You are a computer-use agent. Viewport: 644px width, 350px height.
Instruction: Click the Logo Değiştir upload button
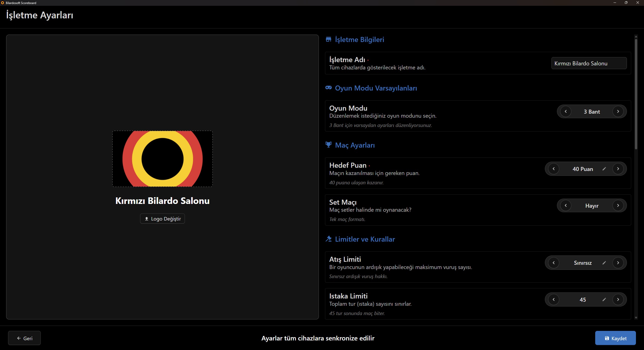click(163, 219)
